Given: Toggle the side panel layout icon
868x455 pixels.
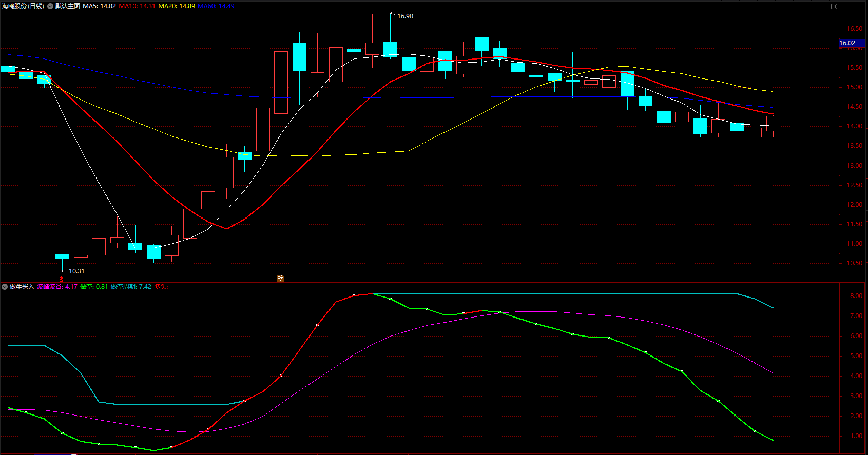Looking at the screenshot, I should coord(834,6).
